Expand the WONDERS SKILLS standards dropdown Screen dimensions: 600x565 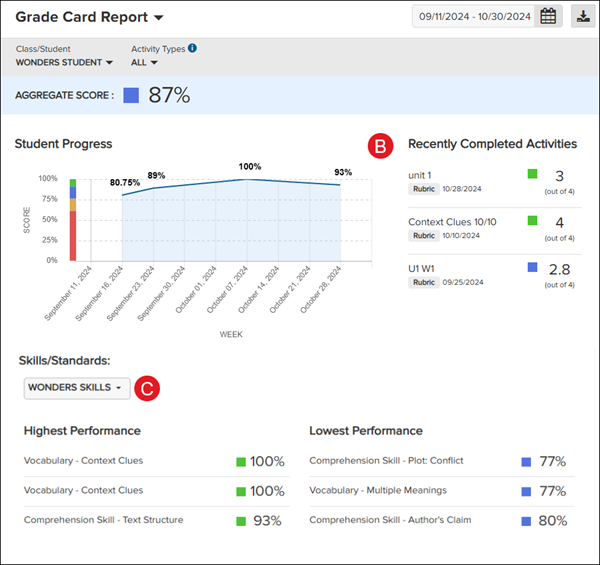(76, 388)
